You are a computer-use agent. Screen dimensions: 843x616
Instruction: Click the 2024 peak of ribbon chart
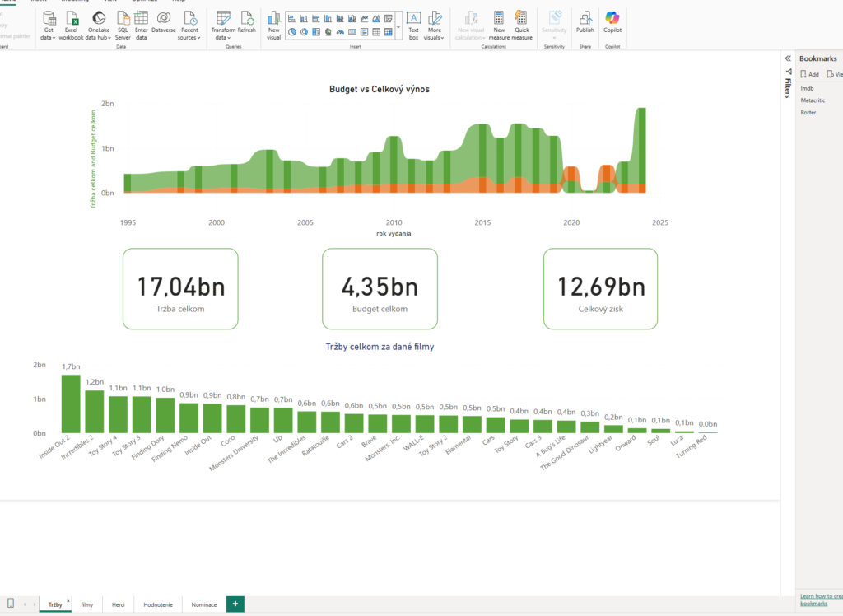[x=640, y=150]
